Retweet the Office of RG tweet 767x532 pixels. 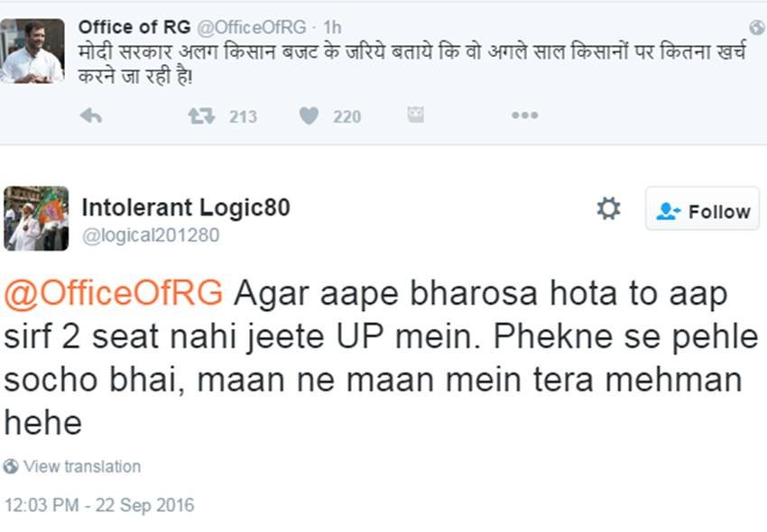(201, 116)
